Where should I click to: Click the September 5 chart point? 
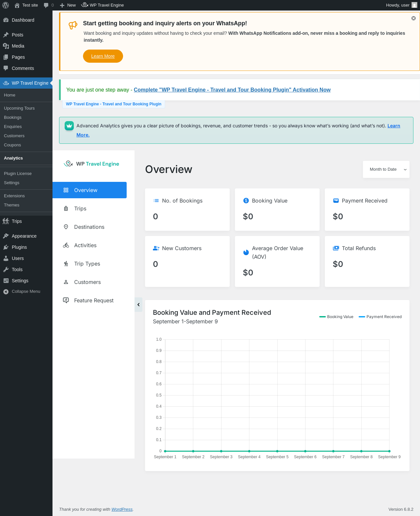(277, 451)
